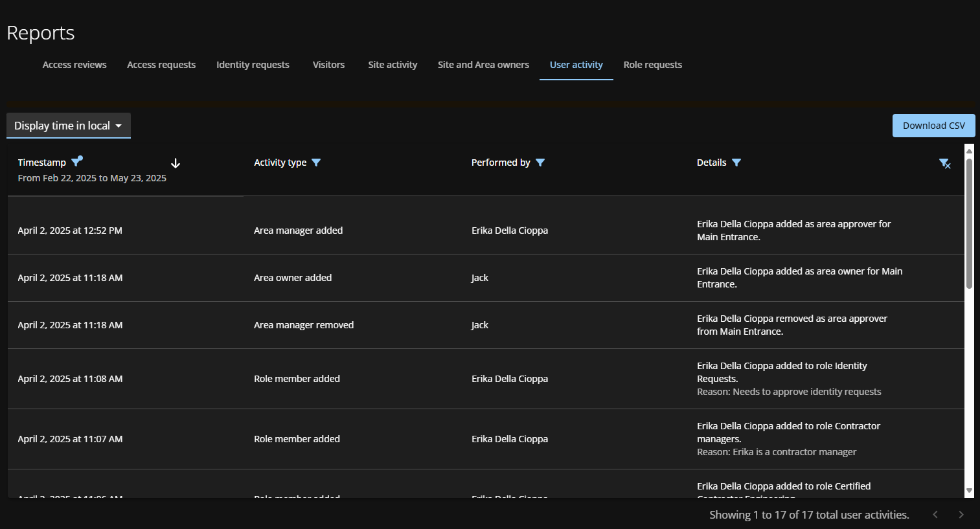Open the Performed by filter
This screenshot has height=529, width=980.
pyautogui.click(x=540, y=163)
